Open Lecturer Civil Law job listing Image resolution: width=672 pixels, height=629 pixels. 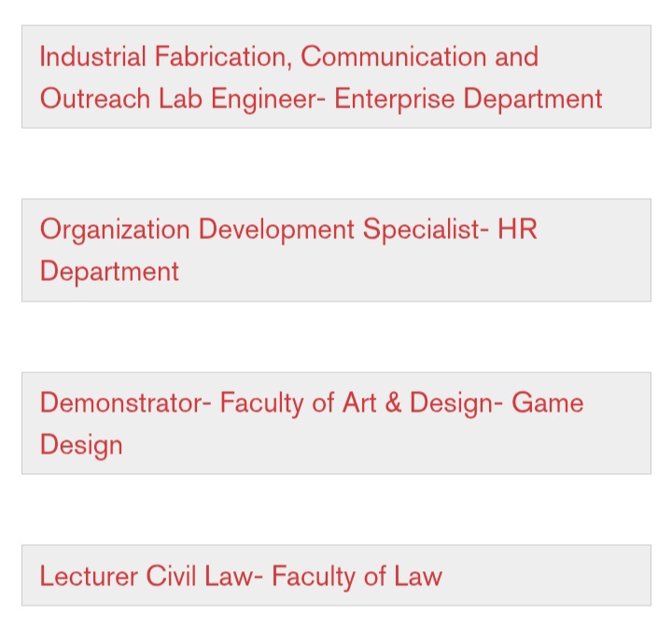[x=241, y=576]
